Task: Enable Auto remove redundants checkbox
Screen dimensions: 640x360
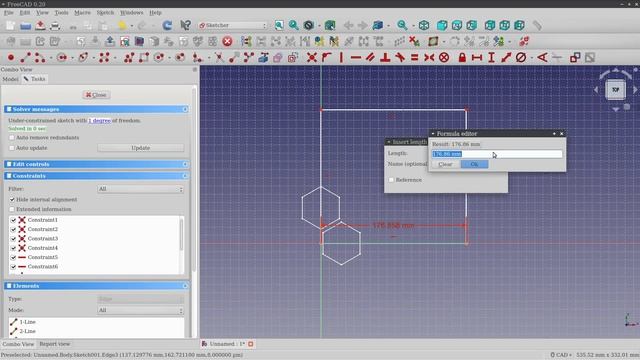Action: [x=12, y=138]
